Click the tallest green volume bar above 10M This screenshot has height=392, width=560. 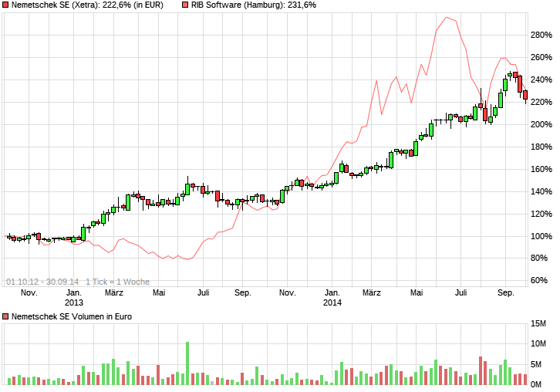[x=187, y=363]
